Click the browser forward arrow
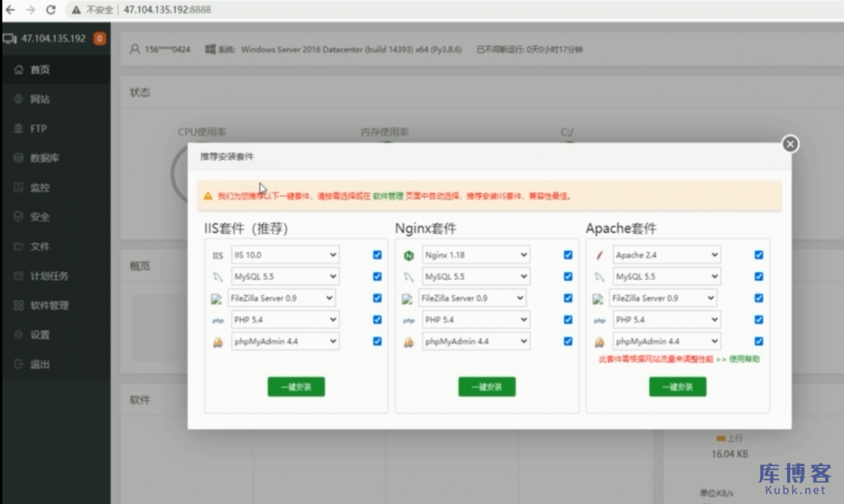 tap(30, 10)
